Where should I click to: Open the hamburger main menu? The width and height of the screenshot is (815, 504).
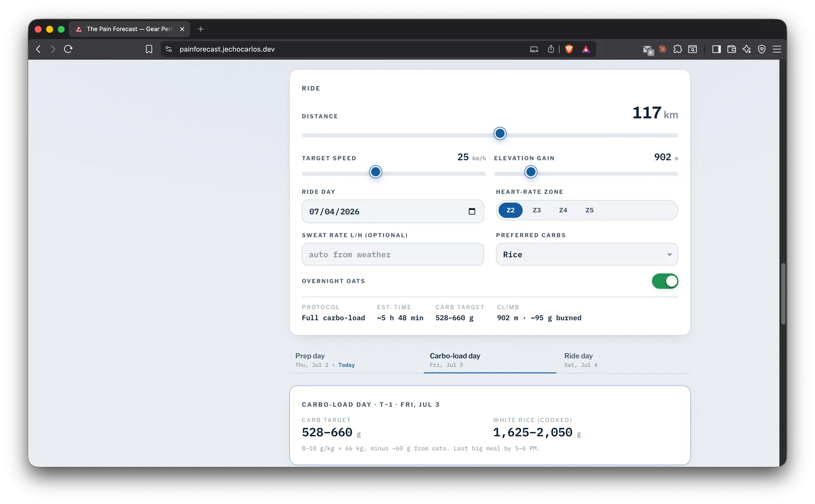[x=777, y=49]
